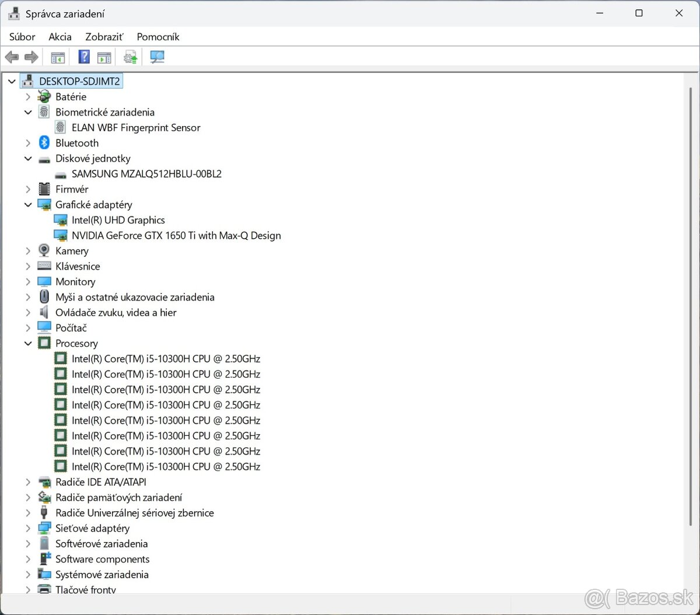Open the Zobraziť menu
This screenshot has height=615, width=700.
104,37
